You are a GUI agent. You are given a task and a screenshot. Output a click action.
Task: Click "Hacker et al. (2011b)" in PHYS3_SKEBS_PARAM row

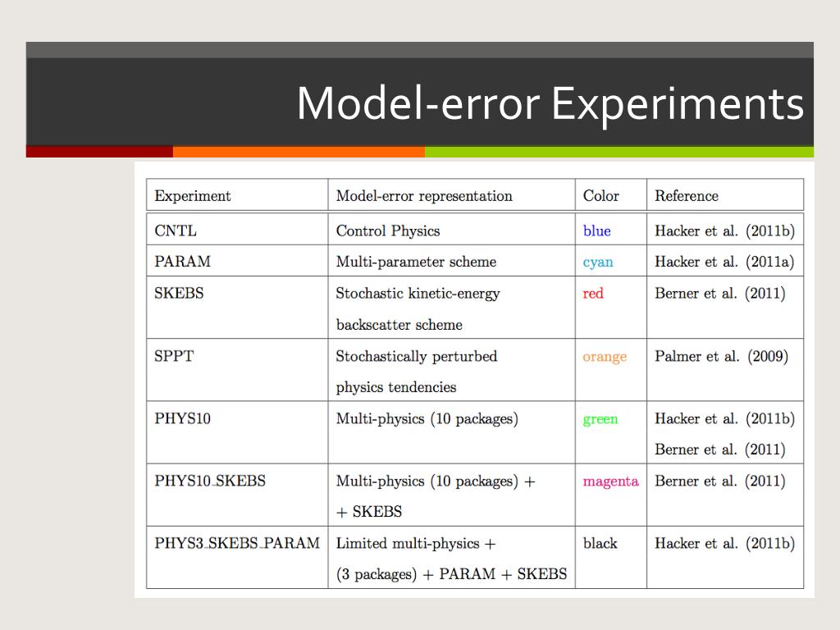725,543
